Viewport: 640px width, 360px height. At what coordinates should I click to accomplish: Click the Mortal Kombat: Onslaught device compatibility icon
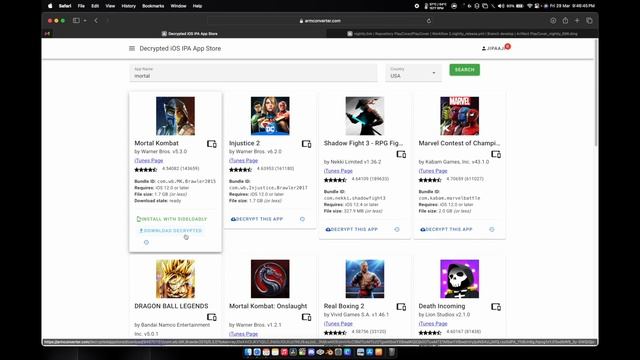point(306,317)
